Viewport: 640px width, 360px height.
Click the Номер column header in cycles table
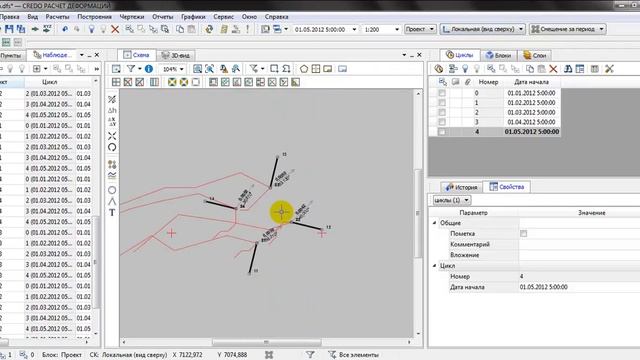click(488, 82)
